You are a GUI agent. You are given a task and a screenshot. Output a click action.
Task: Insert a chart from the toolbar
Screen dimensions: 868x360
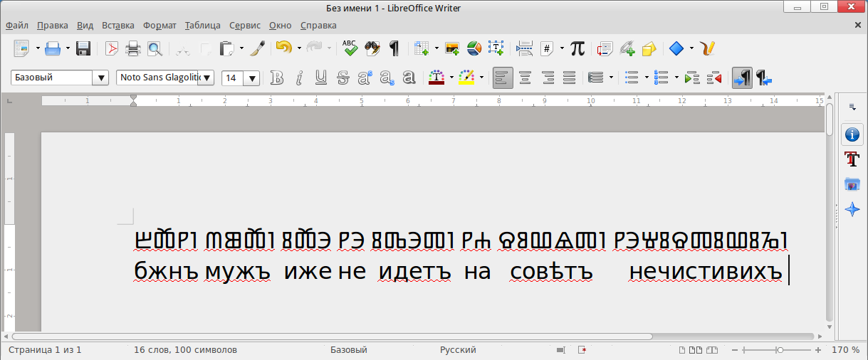[x=473, y=48]
